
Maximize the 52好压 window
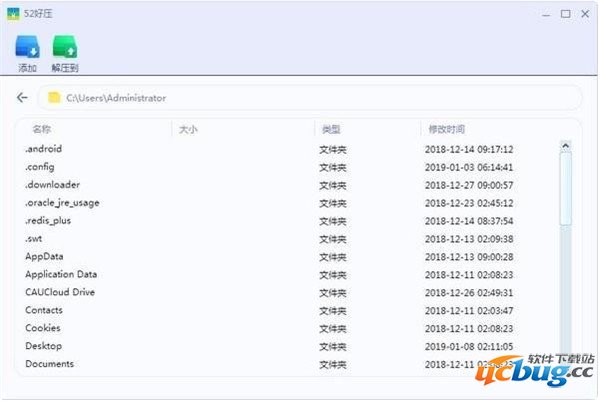(566, 14)
